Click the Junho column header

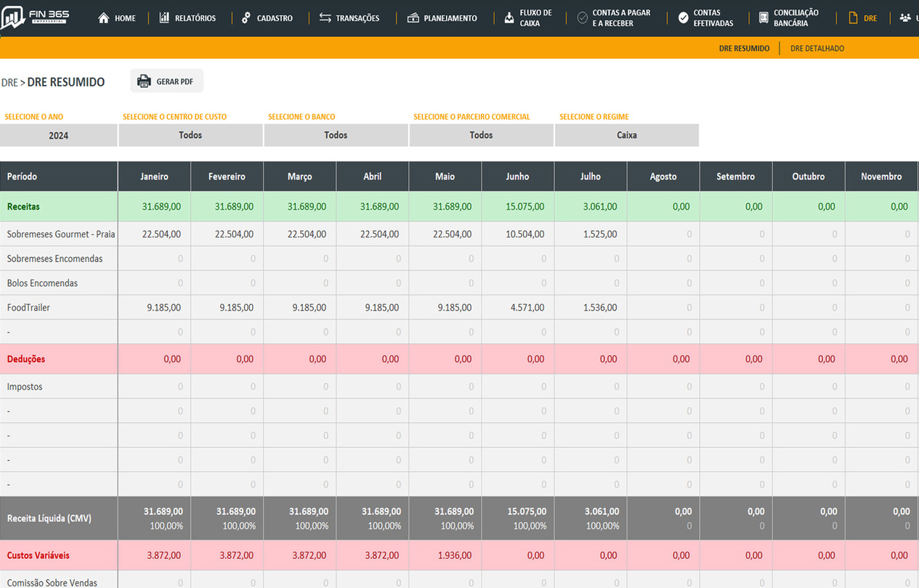pos(517,176)
